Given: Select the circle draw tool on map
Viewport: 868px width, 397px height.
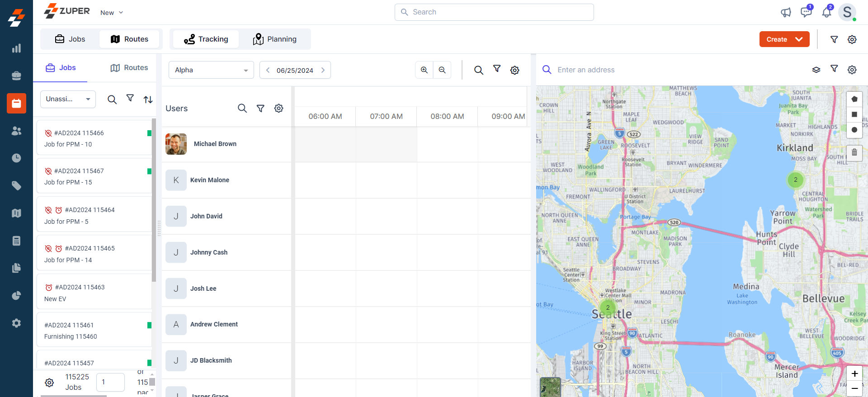Looking at the screenshot, I should pyautogui.click(x=854, y=130).
